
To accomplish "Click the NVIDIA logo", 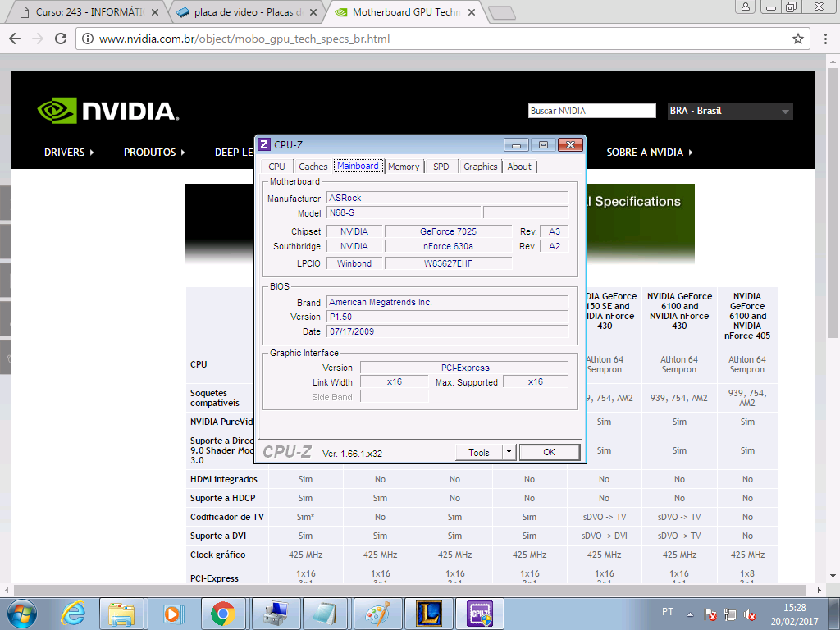I will (x=108, y=111).
